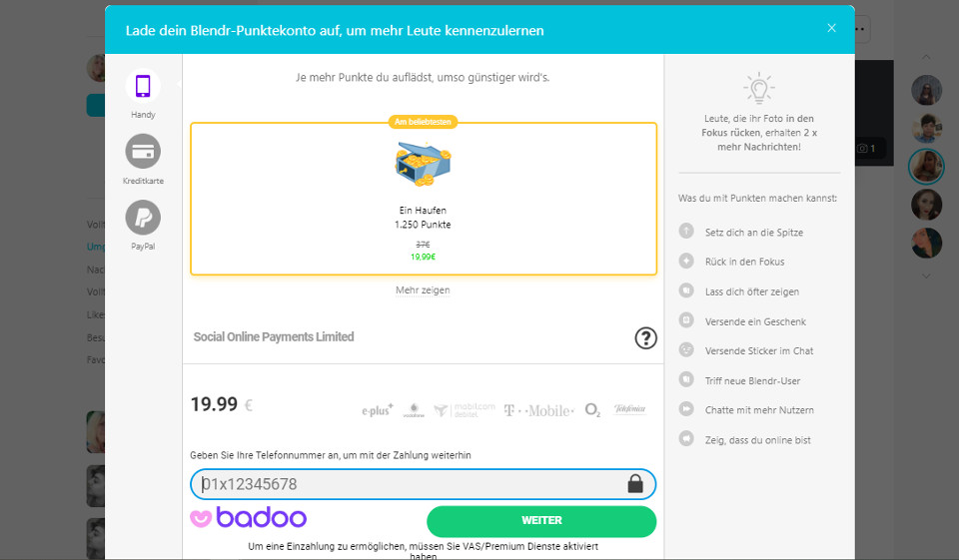Click Versende ein Geschenk gift icon
959x560 pixels.
(686, 321)
